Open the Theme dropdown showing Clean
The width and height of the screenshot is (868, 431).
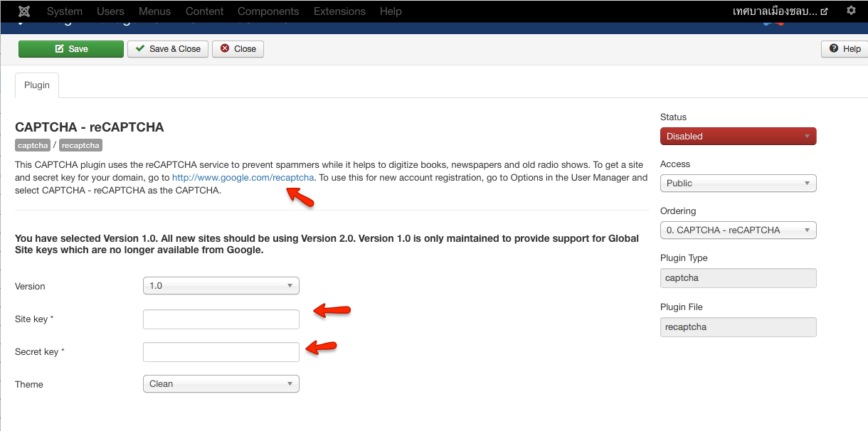tap(221, 384)
